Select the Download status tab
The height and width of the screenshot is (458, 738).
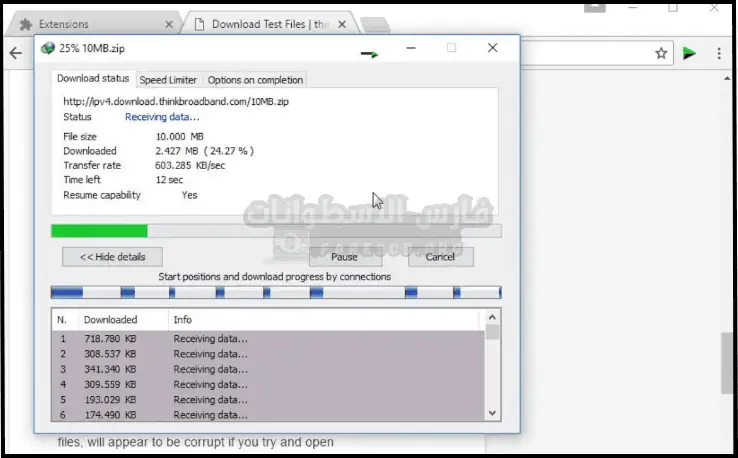(x=93, y=79)
